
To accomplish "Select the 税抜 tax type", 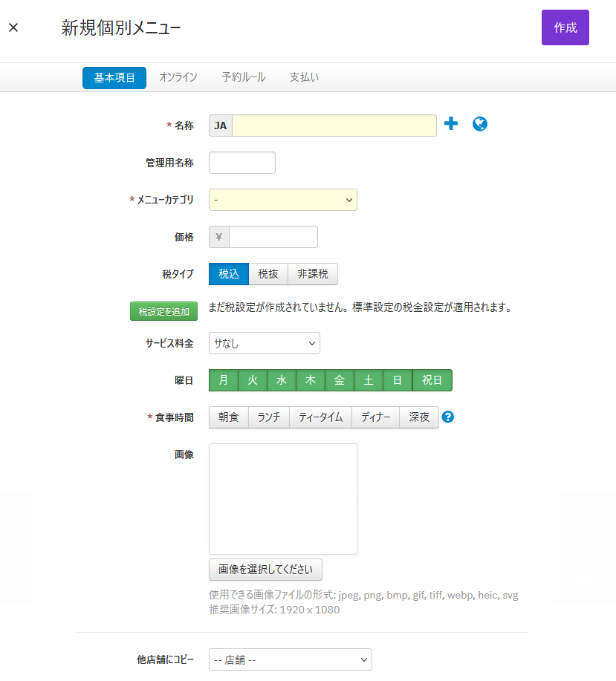I will point(268,274).
